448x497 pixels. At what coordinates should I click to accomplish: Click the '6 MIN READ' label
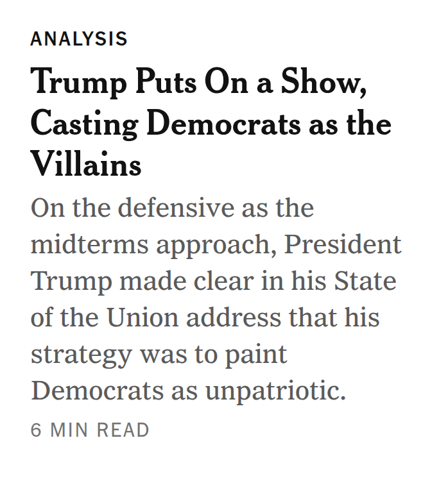pos(90,430)
